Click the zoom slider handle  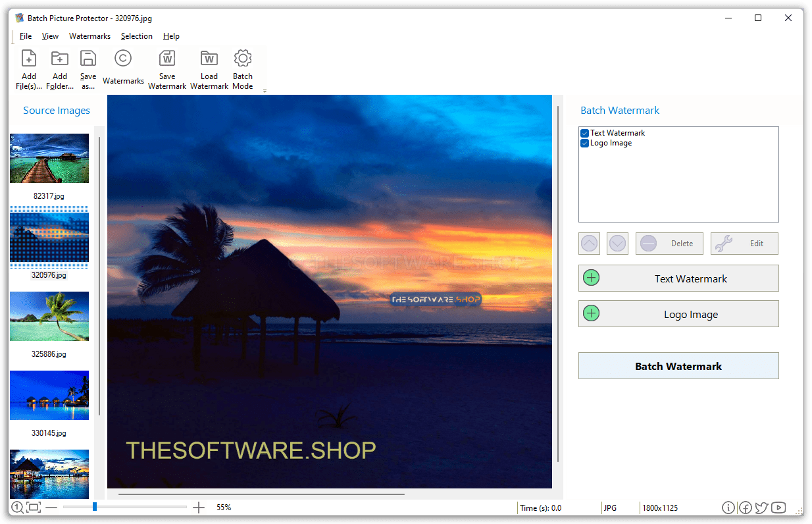point(95,507)
